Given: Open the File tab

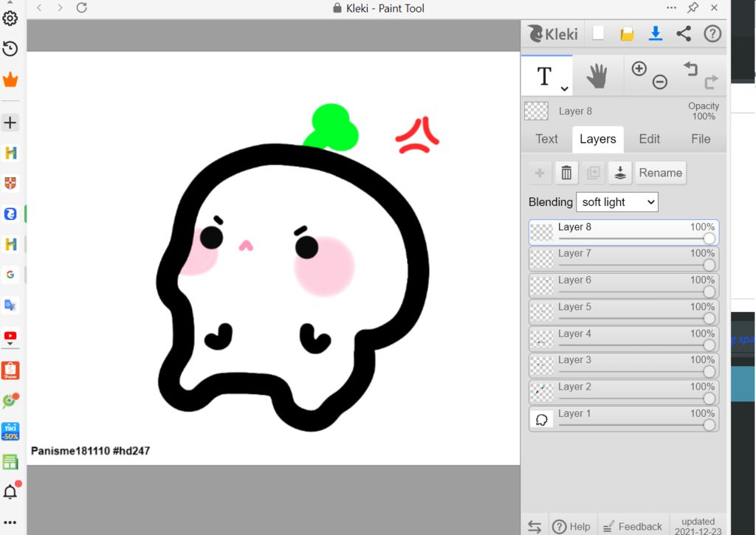Looking at the screenshot, I should [x=701, y=139].
